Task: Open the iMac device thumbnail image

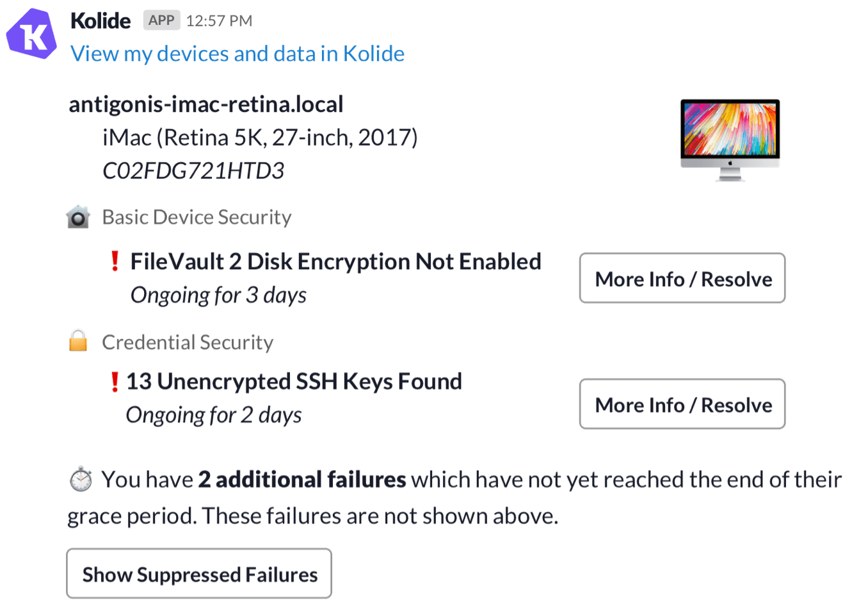Action: pos(730,140)
